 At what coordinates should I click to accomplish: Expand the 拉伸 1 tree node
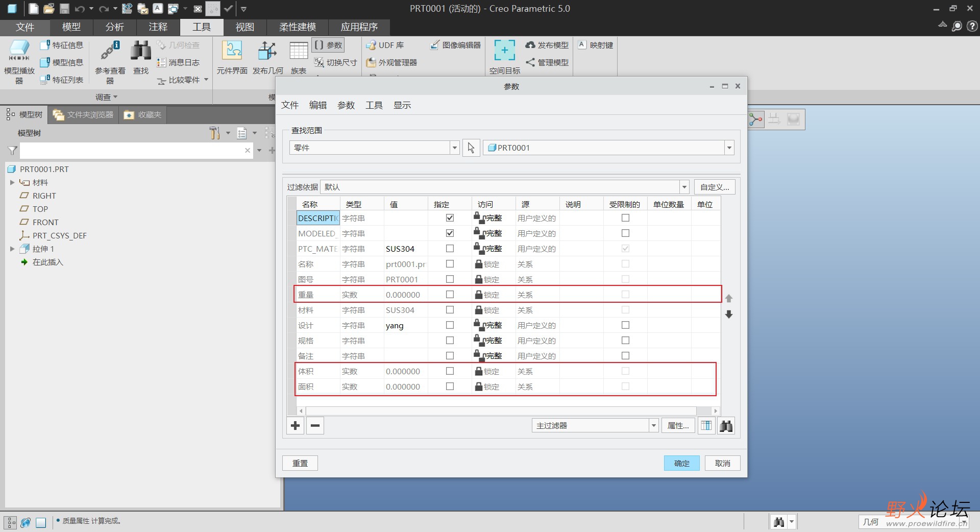(x=12, y=249)
